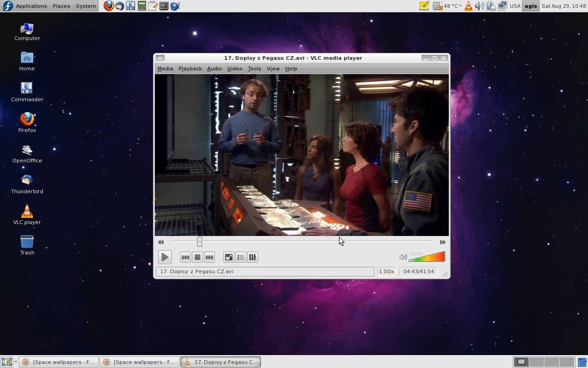Show the playlist panel
The image size is (588, 368).
pos(240,257)
